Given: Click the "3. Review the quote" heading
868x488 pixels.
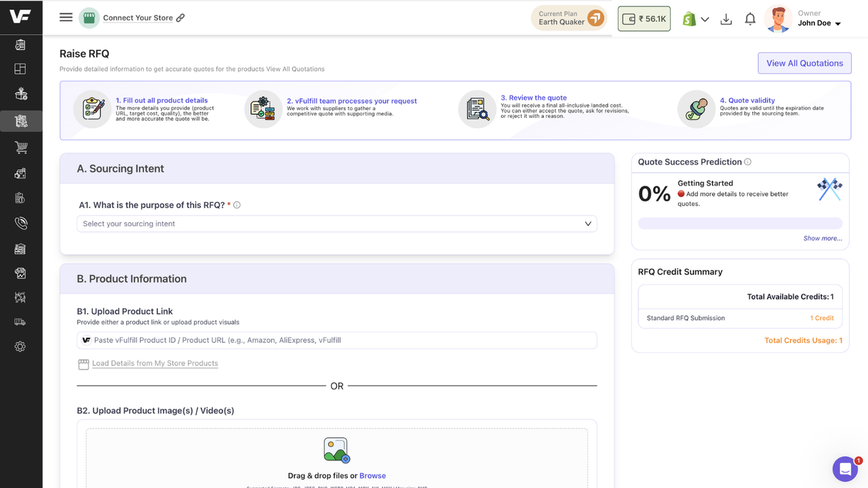Looking at the screenshot, I should 534,98.
